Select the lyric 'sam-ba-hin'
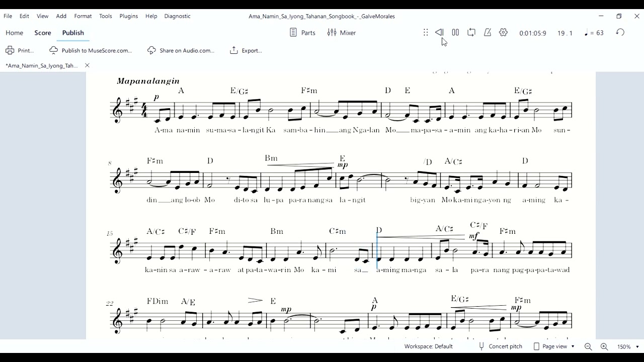Screen dimensions: 644x362 pyautogui.click(x=304, y=130)
